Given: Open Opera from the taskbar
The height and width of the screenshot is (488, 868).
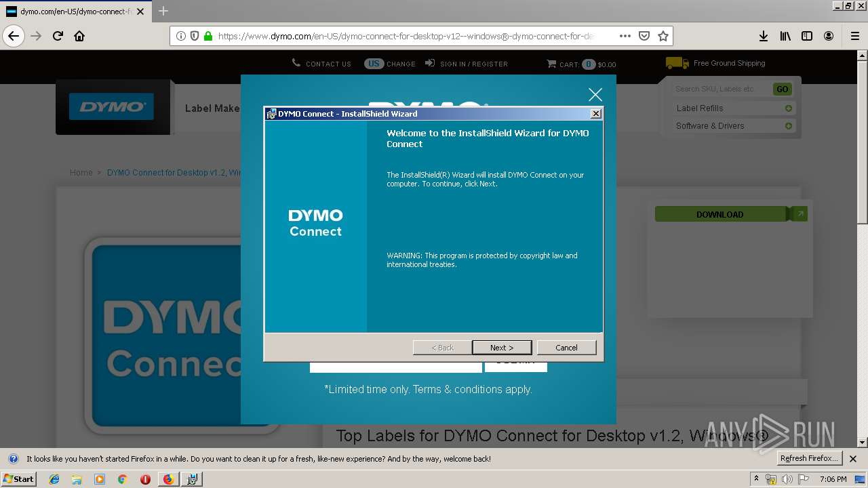Looking at the screenshot, I should [145, 479].
